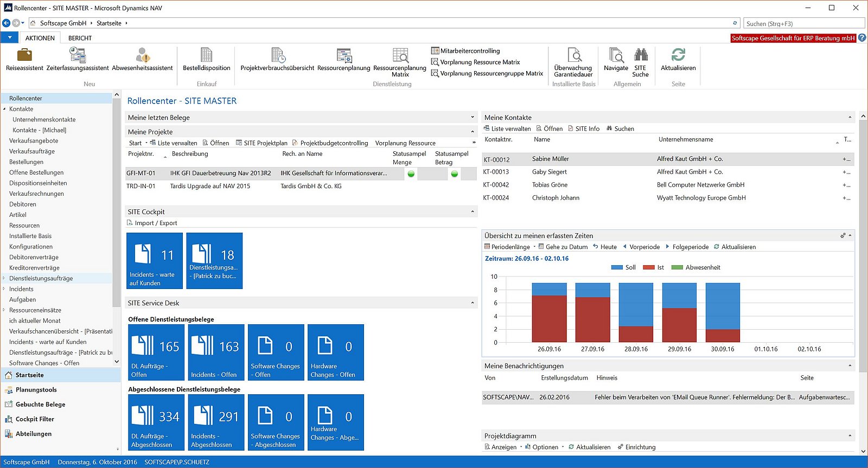Image resolution: width=868 pixels, height=468 pixels.
Task: Click Aktualisieren in the ribbon
Action: (678, 59)
